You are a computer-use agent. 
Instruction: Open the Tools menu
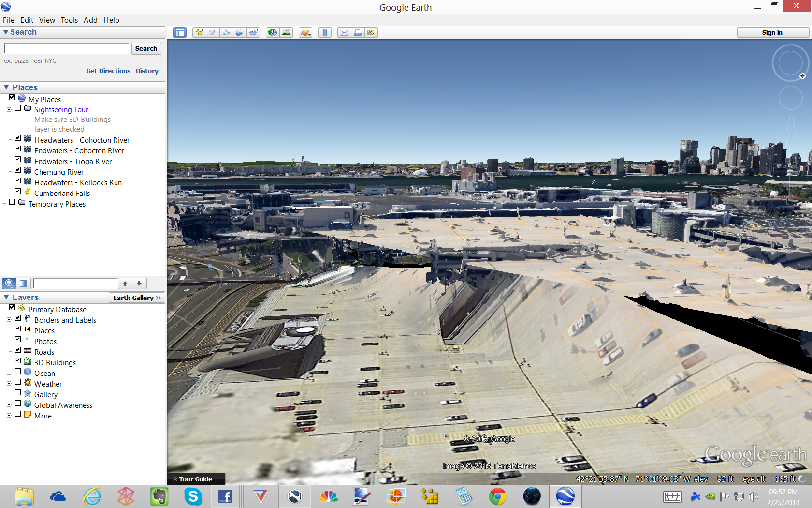69,20
